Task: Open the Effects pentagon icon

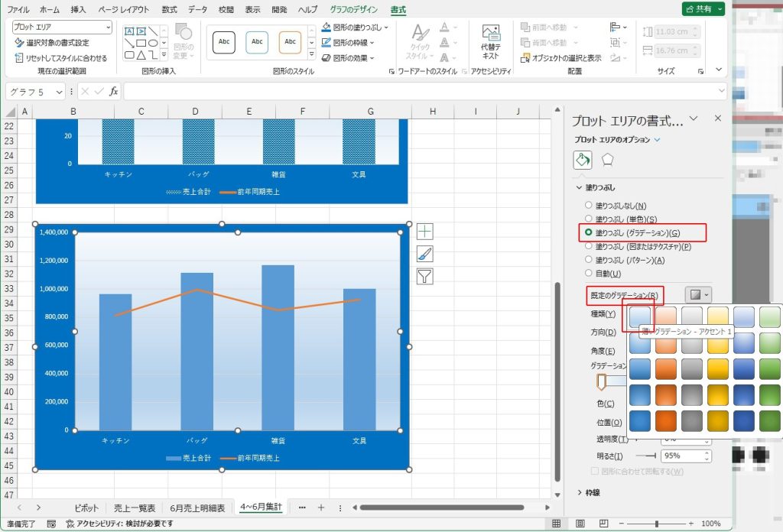Action: [607, 160]
